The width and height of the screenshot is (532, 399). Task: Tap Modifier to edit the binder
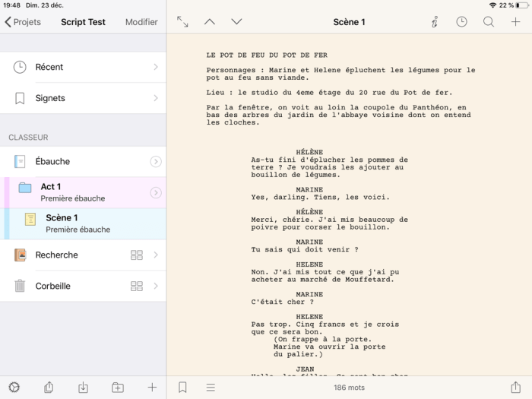point(141,22)
